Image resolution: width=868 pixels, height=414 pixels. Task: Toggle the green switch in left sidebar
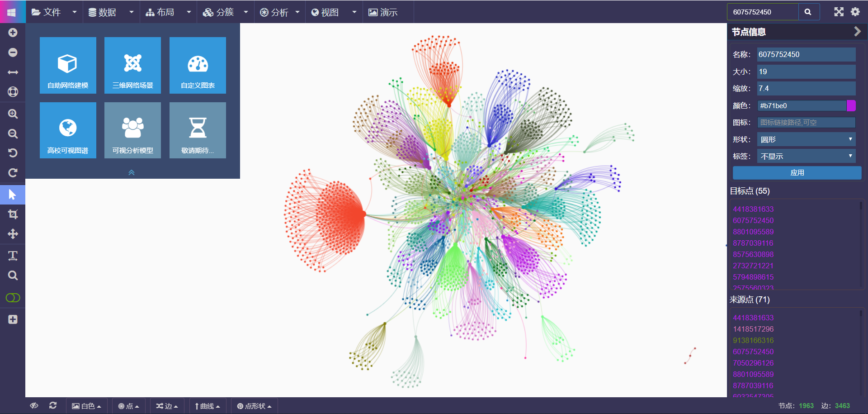(x=13, y=298)
